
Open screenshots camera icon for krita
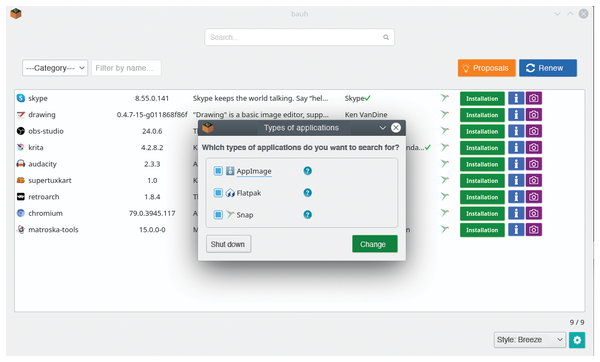coord(533,148)
